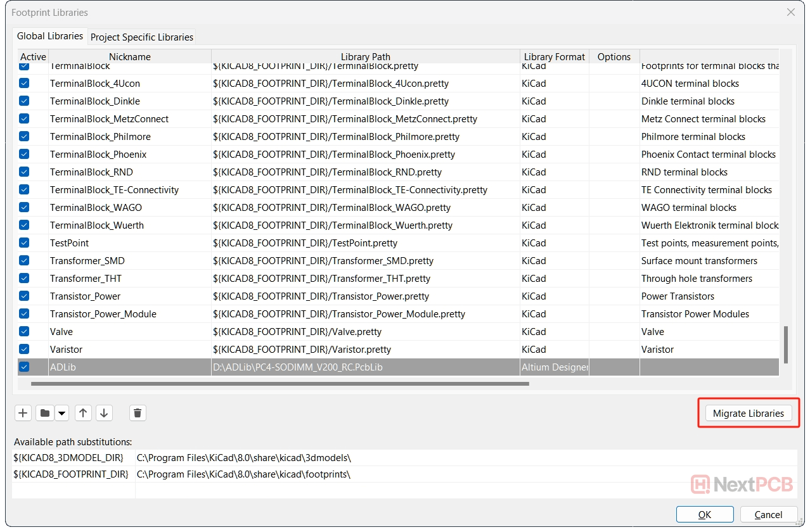Uncheck the Active checkbox for ADLib
This screenshot has height=532, width=810.
(x=24, y=367)
